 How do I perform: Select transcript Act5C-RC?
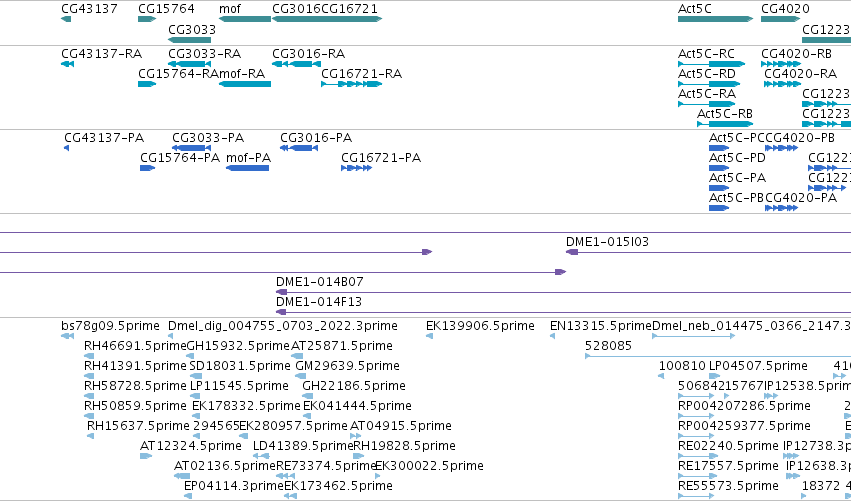712,64
